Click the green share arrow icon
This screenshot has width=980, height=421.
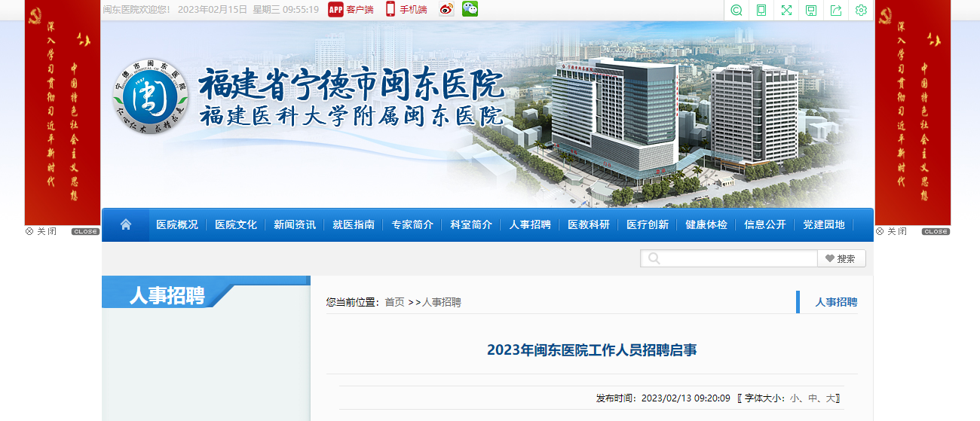point(836,10)
